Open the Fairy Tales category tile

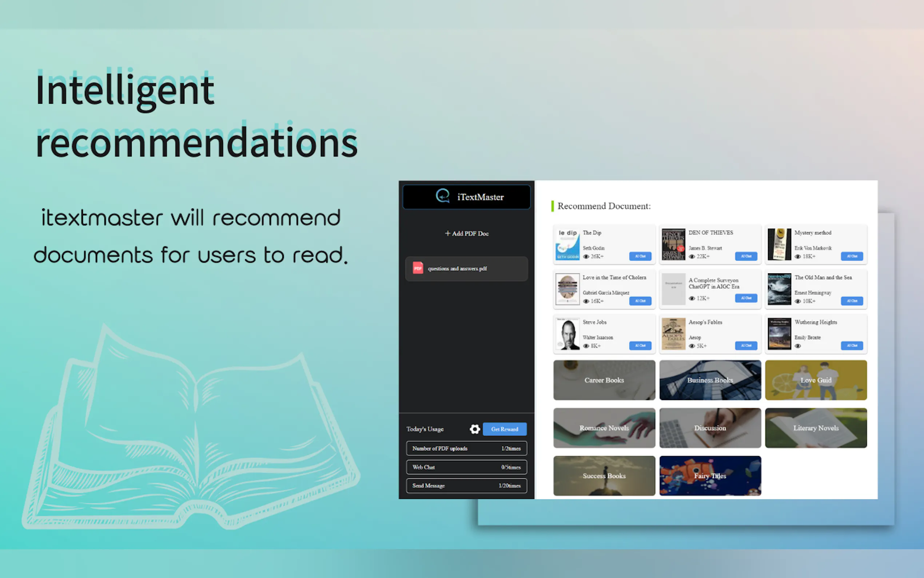click(710, 476)
